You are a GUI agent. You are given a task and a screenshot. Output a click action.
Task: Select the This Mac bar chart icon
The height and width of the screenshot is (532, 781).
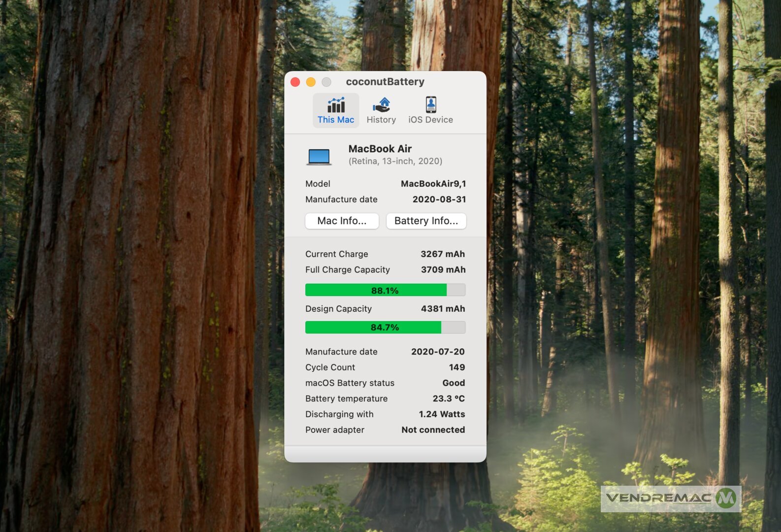pos(336,105)
